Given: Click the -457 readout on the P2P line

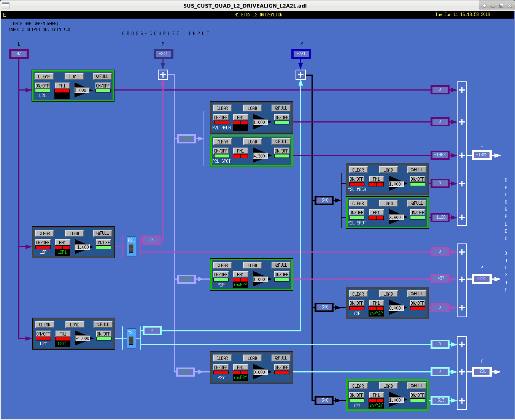Looking at the screenshot, I should click(x=440, y=278).
